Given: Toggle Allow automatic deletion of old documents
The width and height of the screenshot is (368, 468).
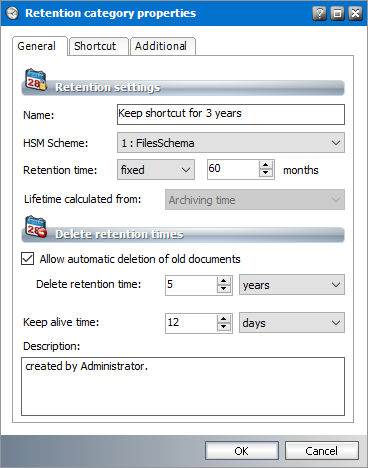Looking at the screenshot, I should pyautogui.click(x=28, y=259).
